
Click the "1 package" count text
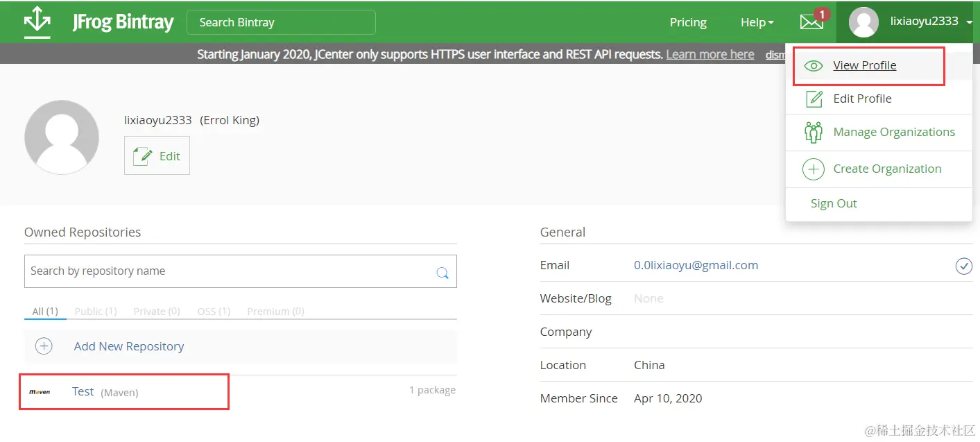coord(432,390)
